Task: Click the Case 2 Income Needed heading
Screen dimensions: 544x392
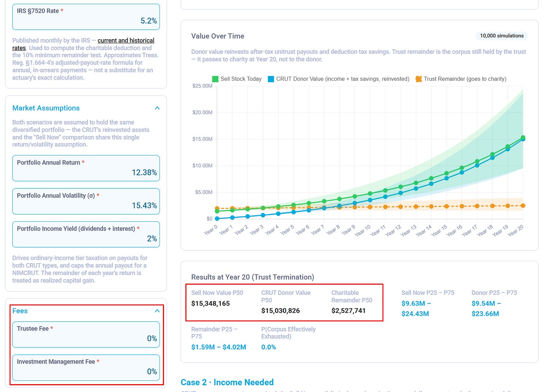Action: (227, 382)
